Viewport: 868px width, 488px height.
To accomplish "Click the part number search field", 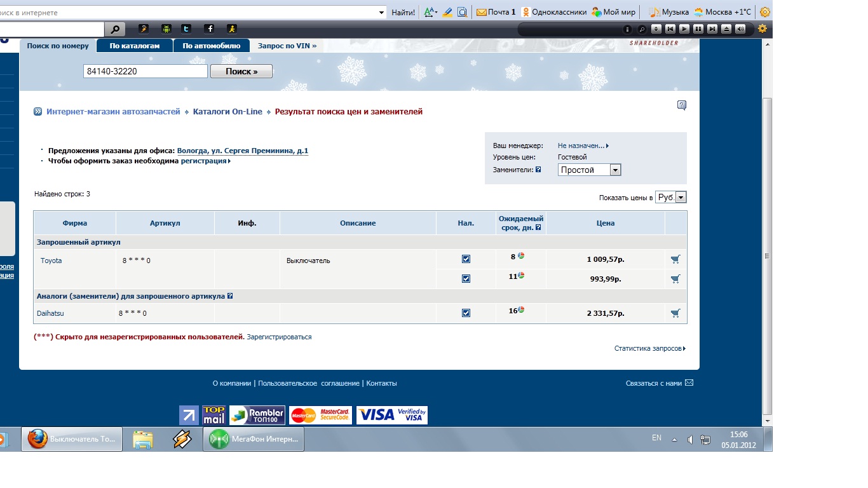I will coord(145,72).
